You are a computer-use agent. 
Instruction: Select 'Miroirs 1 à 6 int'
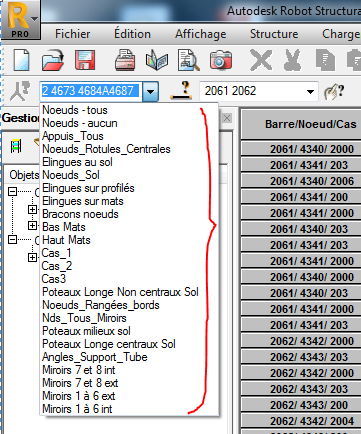129,409
